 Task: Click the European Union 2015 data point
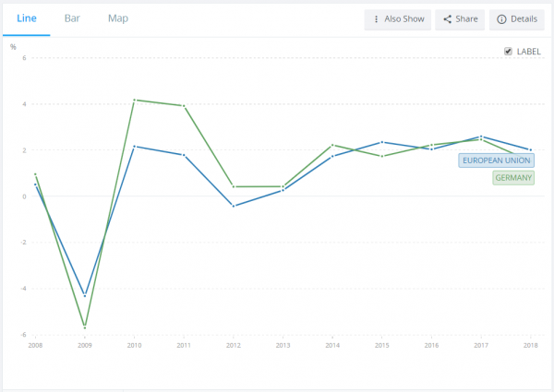tap(382, 142)
